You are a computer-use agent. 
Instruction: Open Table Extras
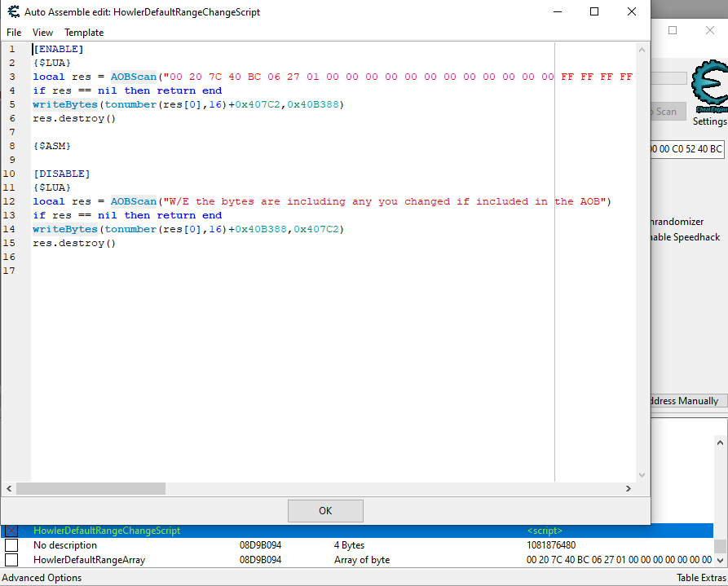(701, 578)
